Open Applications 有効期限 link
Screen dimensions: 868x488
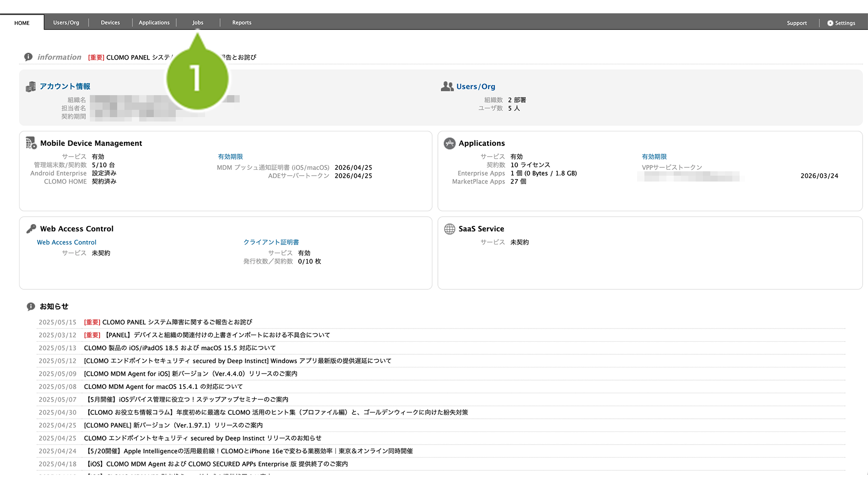pyautogui.click(x=654, y=157)
